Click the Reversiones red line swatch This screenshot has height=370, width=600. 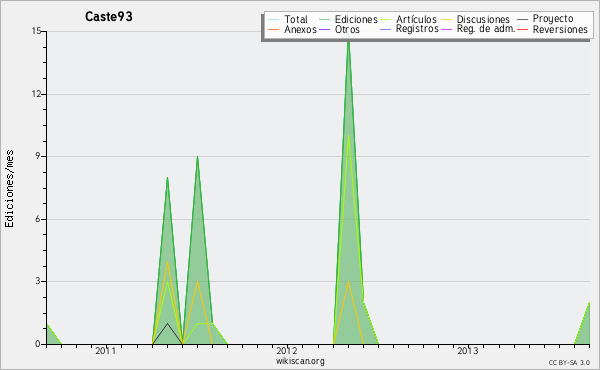point(522,29)
